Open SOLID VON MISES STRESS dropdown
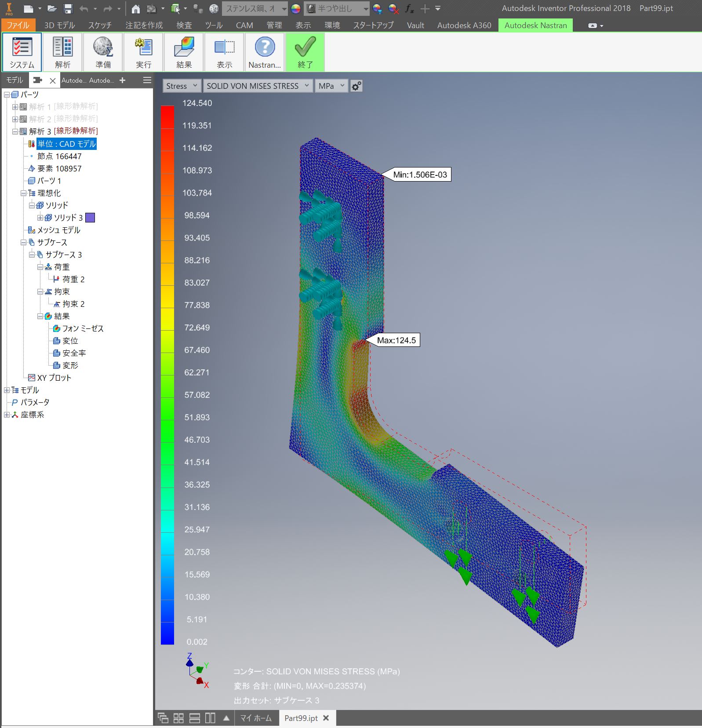 click(x=258, y=86)
